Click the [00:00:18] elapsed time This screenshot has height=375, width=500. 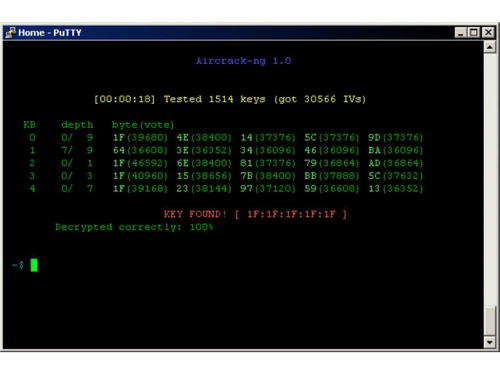125,99
